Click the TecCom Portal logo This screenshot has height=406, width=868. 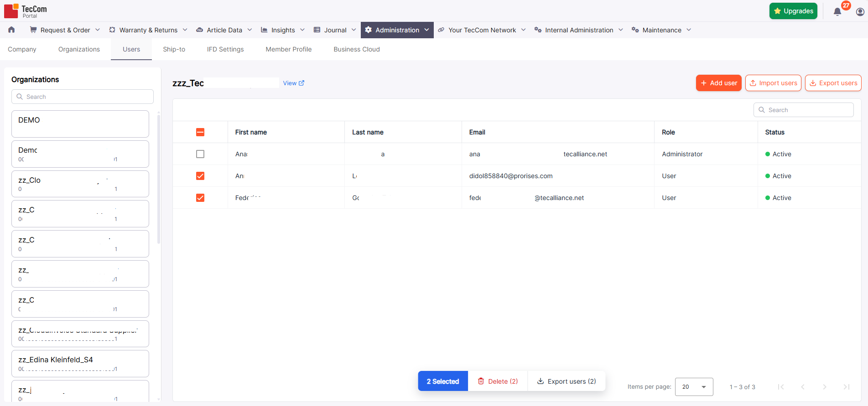pos(26,11)
